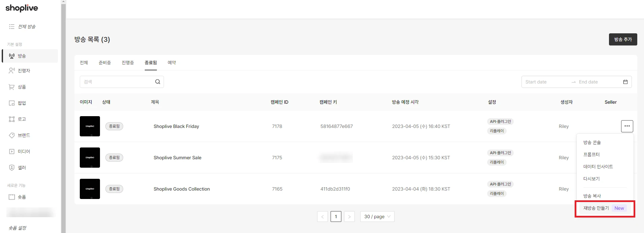
Task: Click the 방송 예정 시각 column header
Action: pos(405,102)
